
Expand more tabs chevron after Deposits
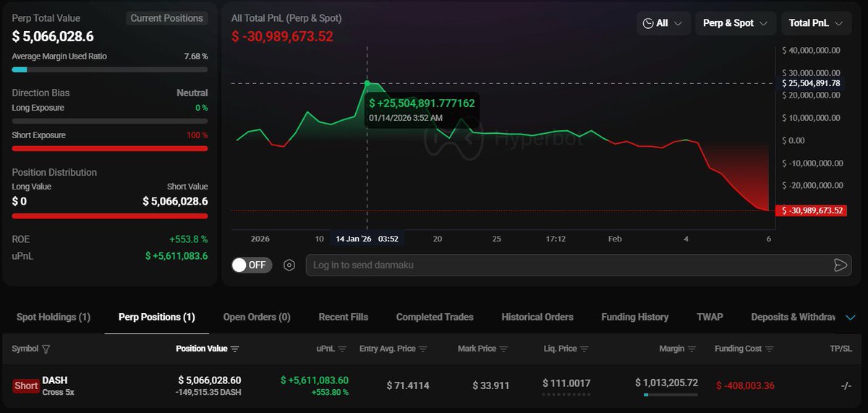pos(850,317)
